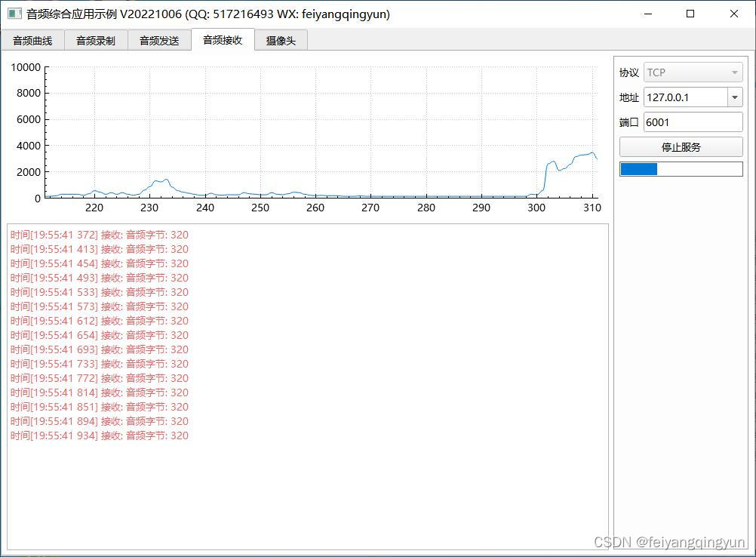Select log line with time 19:55:41 413
Viewport: 756px width, 557px height.
[x=100, y=249]
